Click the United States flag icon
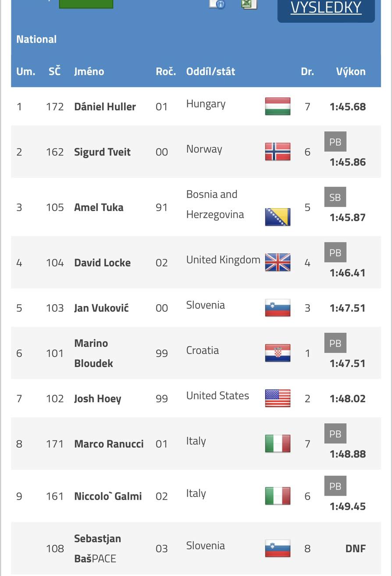 [278, 398]
